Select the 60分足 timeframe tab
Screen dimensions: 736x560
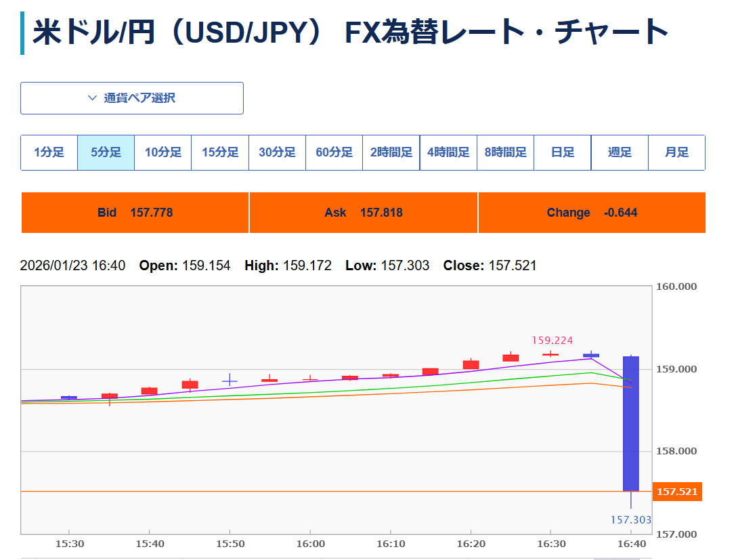334,152
